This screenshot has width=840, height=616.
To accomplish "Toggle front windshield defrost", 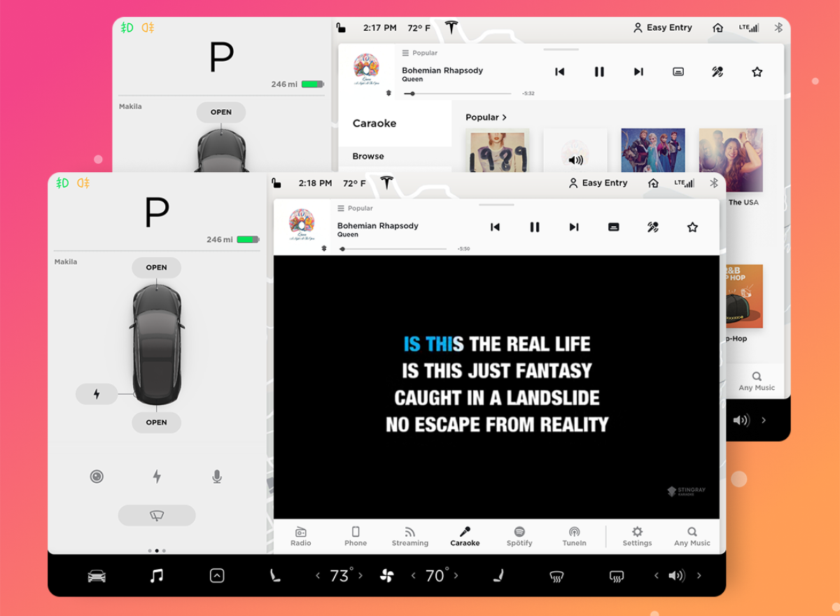I will pyautogui.click(x=556, y=576).
